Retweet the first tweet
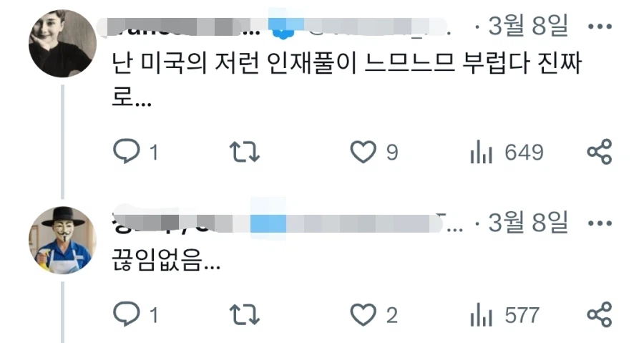The image size is (644, 343). pos(245,152)
